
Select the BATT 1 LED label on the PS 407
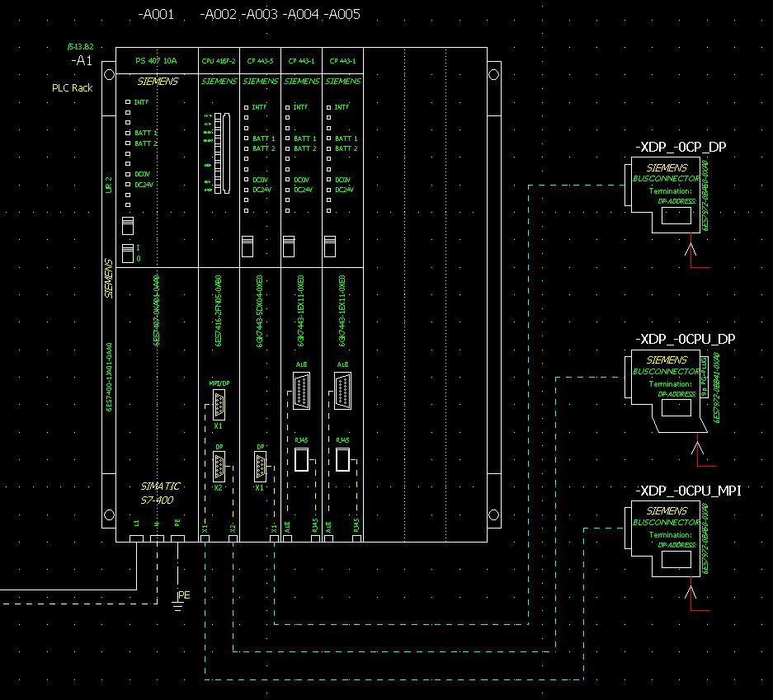(146, 133)
